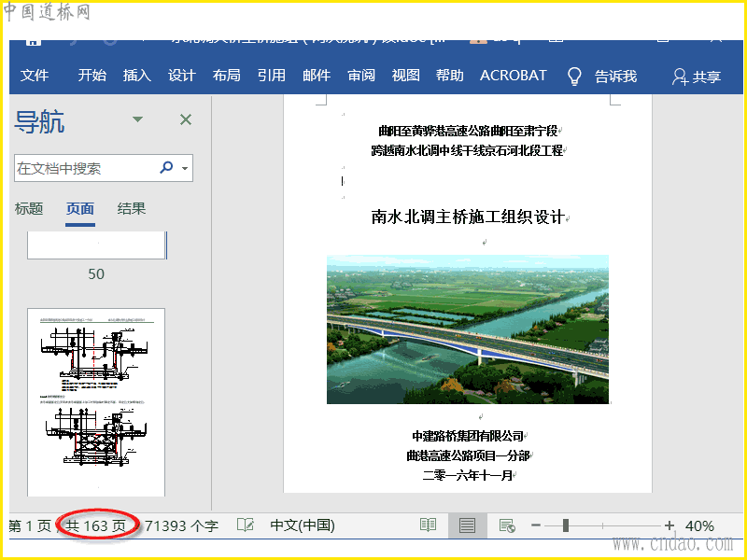747x560 pixels.
Task: Open the 布局 ribbon tab
Action: 226,76
